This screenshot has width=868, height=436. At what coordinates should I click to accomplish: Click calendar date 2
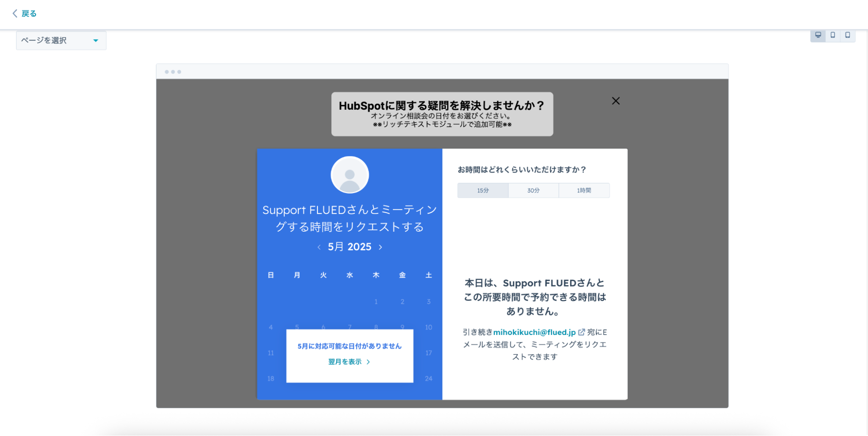pyautogui.click(x=403, y=302)
